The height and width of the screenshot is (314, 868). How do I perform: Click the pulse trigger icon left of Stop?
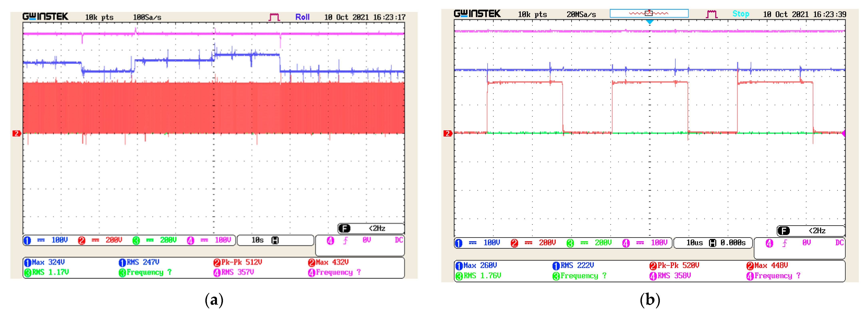click(712, 14)
